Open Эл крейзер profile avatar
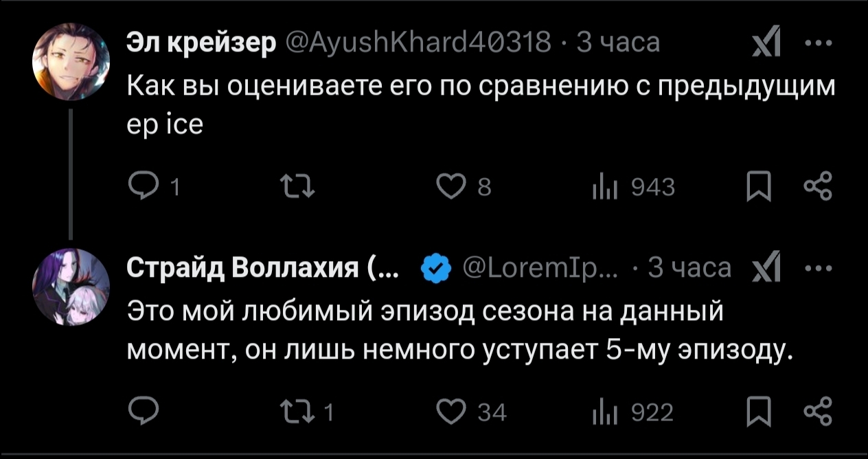Viewport: 868px width, 459px height. pyautogui.click(x=71, y=61)
